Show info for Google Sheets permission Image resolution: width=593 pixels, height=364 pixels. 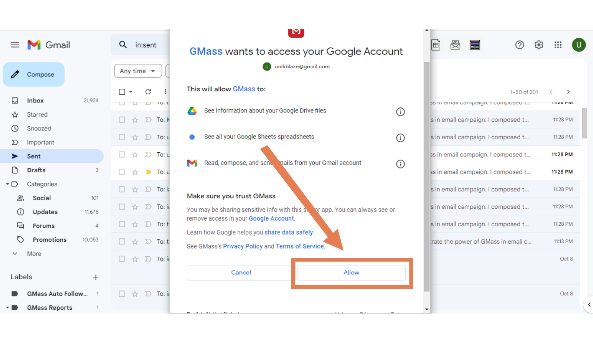click(x=400, y=138)
